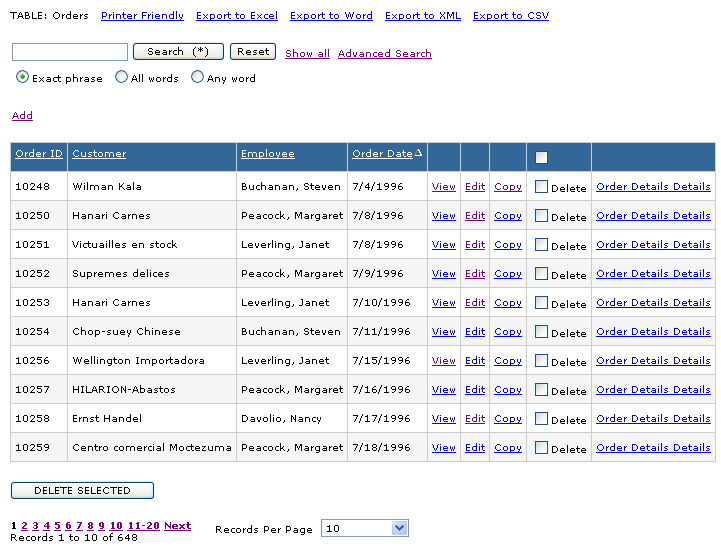Open the Records Per Page dropdown

pyautogui.click(x=365, y=528)
